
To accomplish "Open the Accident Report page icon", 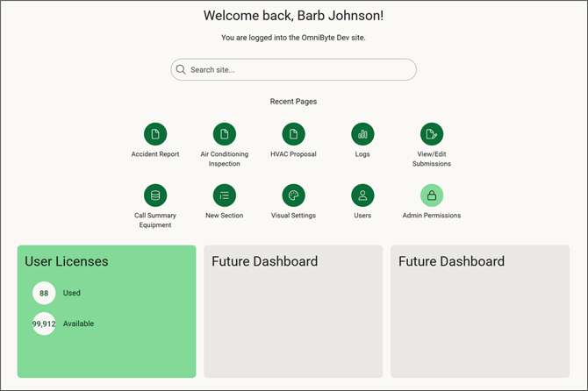I will 155,134.
